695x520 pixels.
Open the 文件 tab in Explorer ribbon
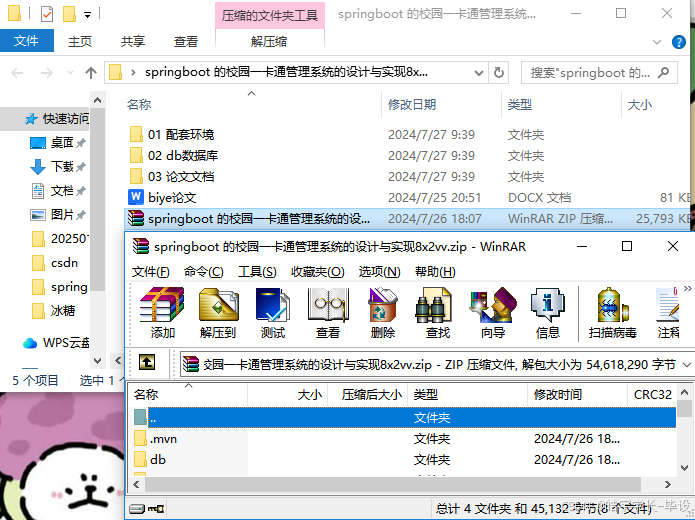tap(27, 41)
